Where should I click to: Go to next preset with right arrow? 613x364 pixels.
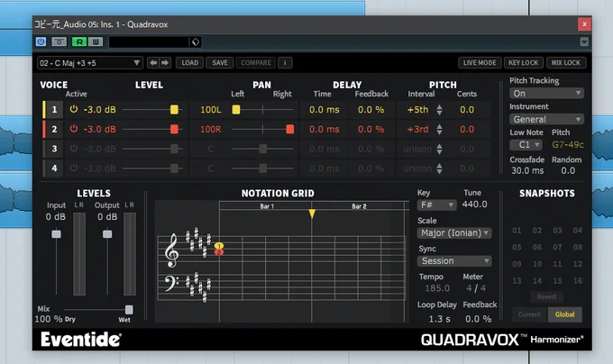(x=165, y=62)
